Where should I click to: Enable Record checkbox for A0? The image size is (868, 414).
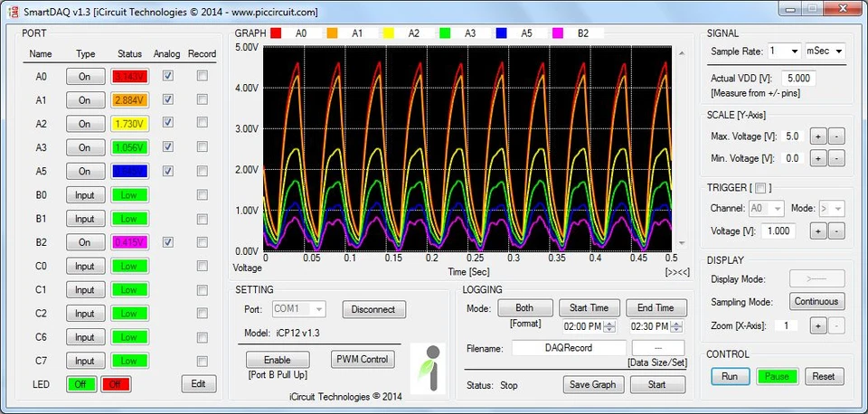[x=202, y=76]
